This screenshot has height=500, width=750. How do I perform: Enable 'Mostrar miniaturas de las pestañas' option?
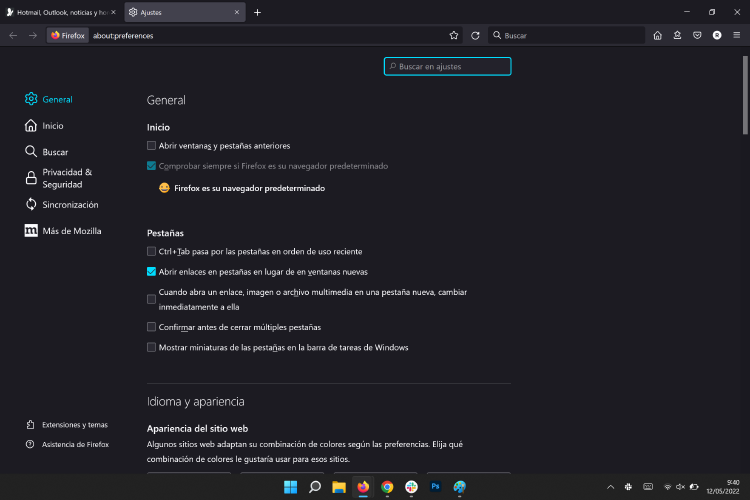(x=151, y=348)
